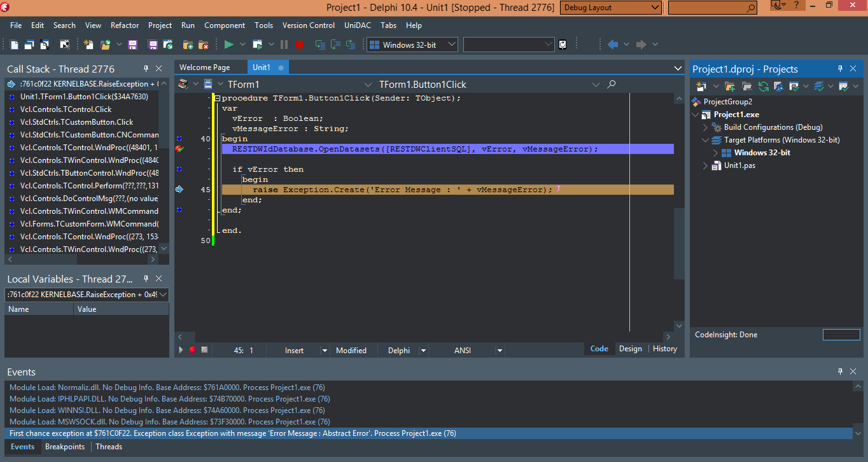Switch to the Design view tab
This screenshot has height=462, width=868.
[631, 349]
